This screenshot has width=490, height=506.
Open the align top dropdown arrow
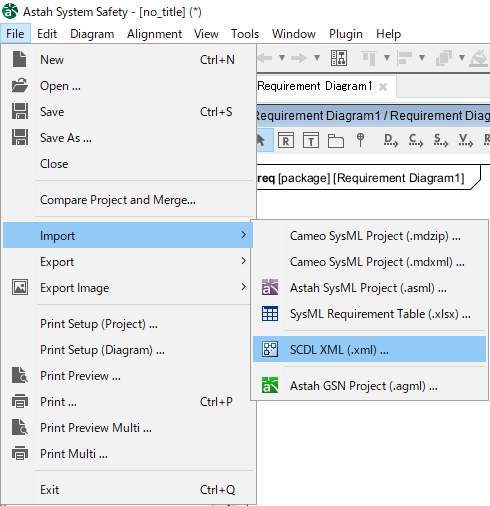387,58
